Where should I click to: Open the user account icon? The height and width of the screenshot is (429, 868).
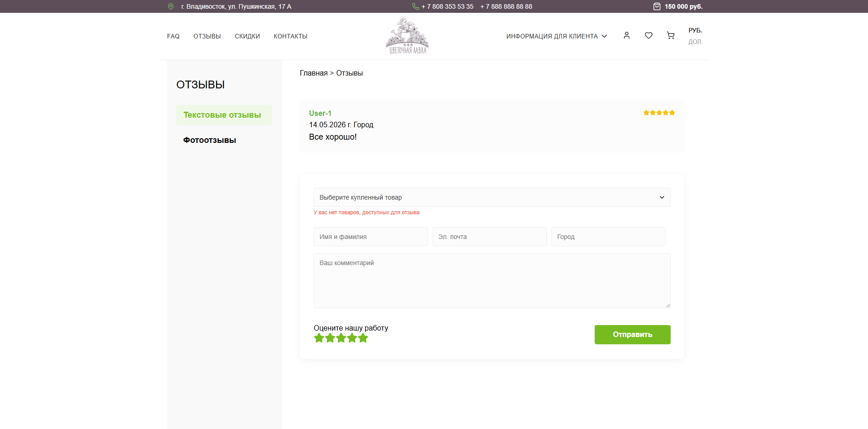[627, 35]
